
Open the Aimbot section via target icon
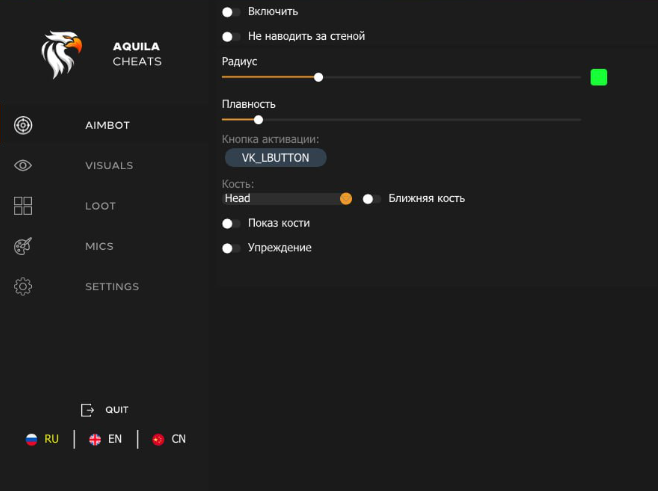click(24, 125)
